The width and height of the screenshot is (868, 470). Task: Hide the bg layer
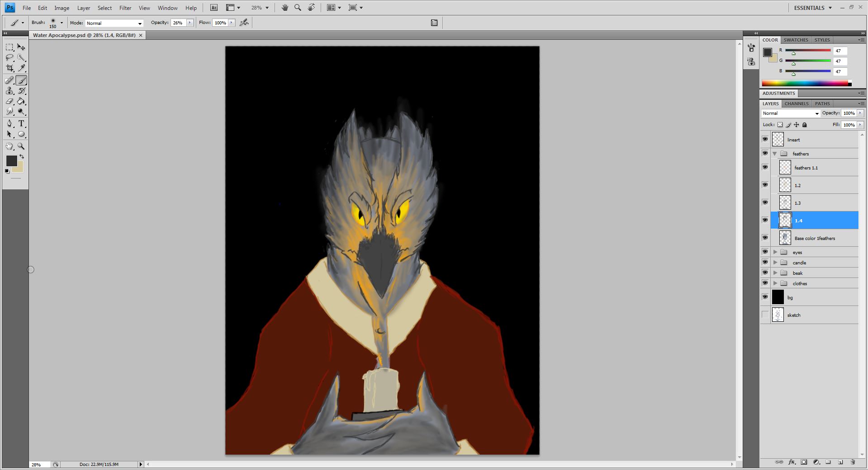tap(765, 297)
